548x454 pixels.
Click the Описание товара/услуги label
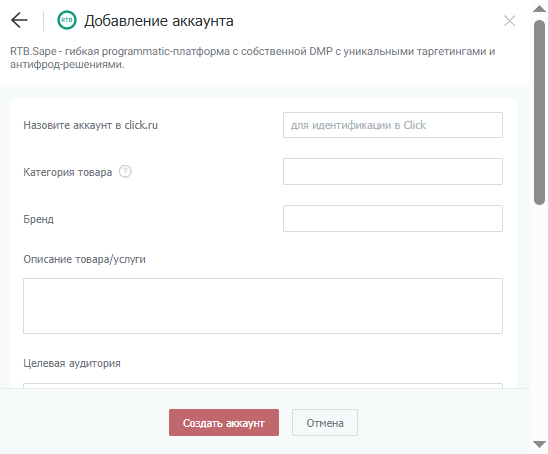click(x=84, y=259)
